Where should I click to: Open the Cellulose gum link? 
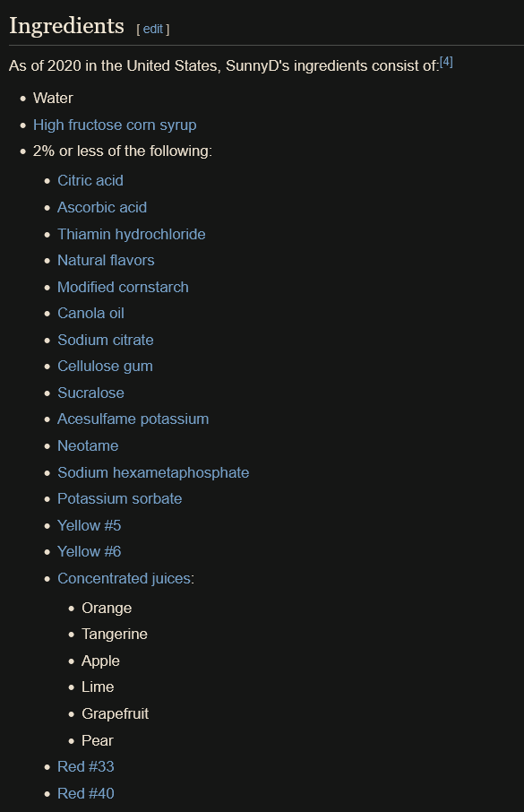point(105,367)
